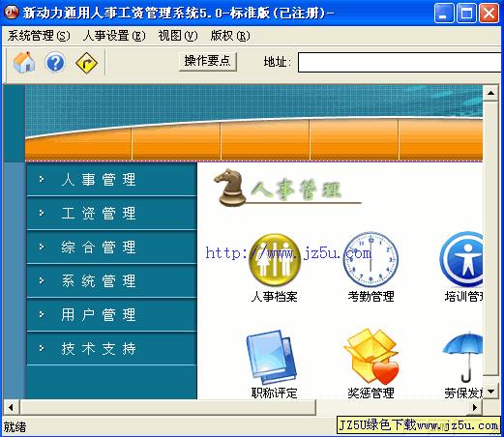Click the 地址 address input field

tap(400, 62)
